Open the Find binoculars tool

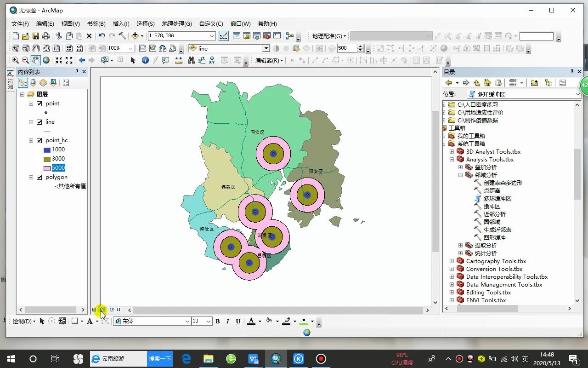click(192, 60)
